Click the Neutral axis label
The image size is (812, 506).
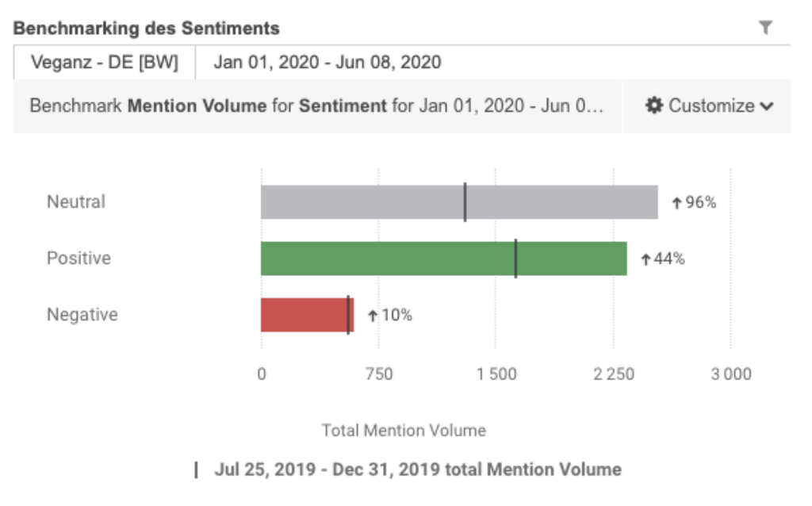(x=76, y=202)
